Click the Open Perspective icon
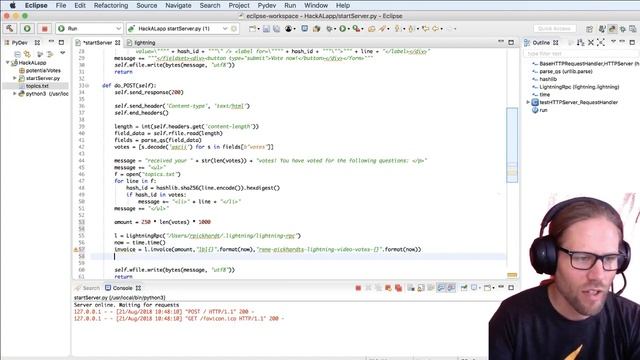Viewport: 640px width, 360px height. click(x=589, y=29)
